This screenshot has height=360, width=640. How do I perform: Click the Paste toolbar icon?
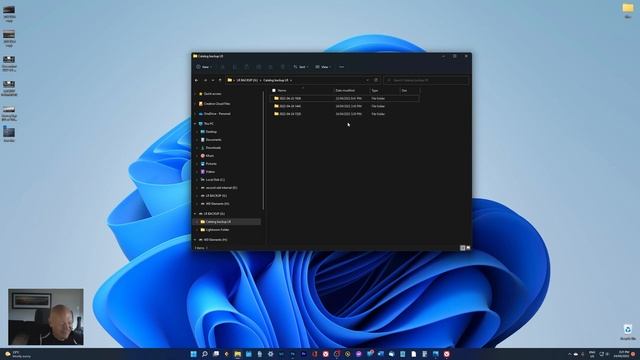coord(247,67)
